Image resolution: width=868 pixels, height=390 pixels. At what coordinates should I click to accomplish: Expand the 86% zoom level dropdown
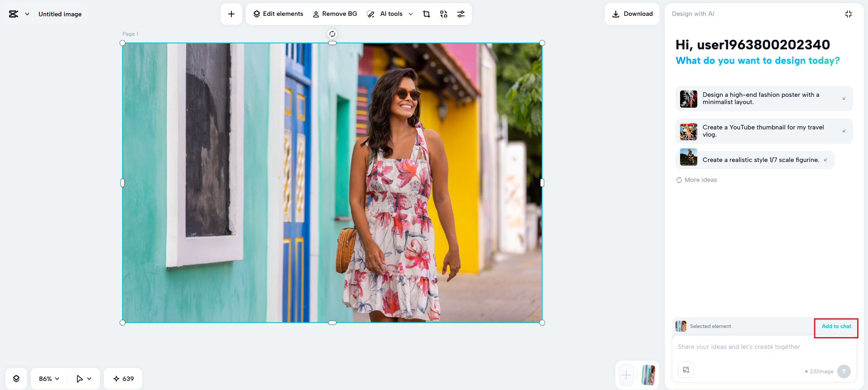tap(49, 379)
